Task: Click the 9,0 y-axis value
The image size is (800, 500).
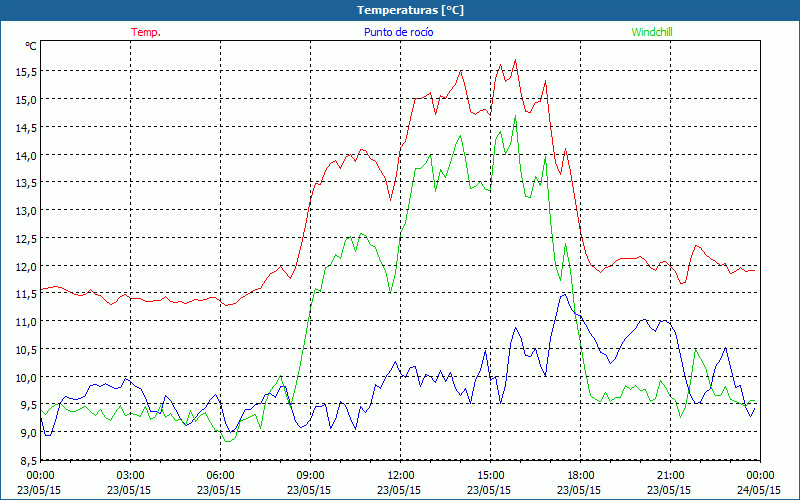Action: coord(29,434)
